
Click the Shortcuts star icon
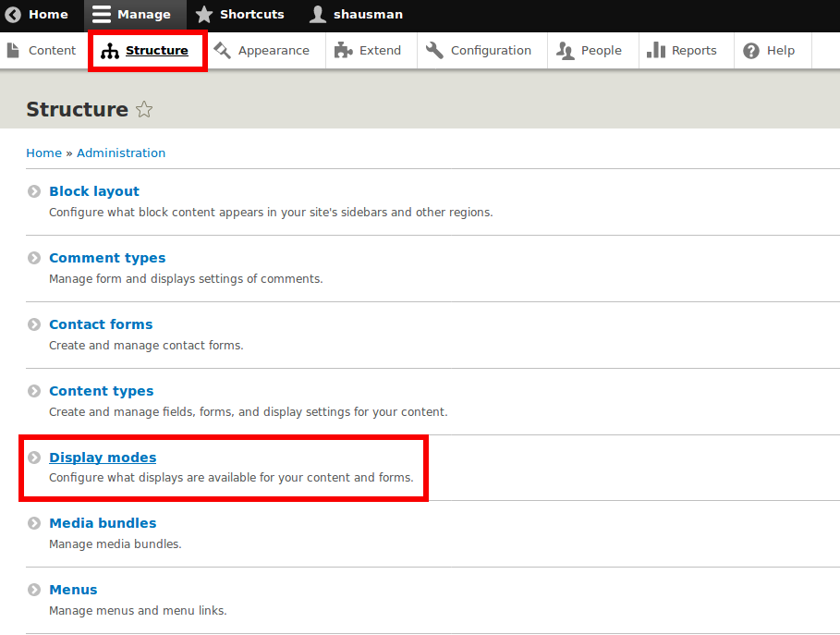[x=203, y=15]
